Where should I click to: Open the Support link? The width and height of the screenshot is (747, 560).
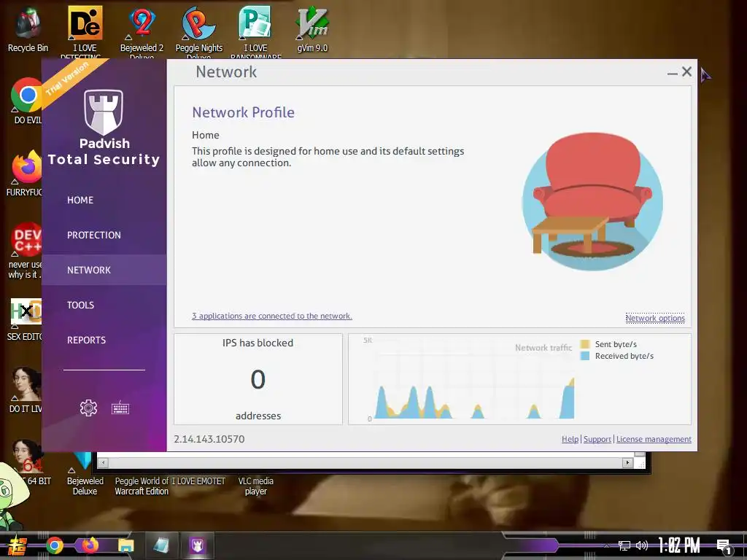click(597, 439)
